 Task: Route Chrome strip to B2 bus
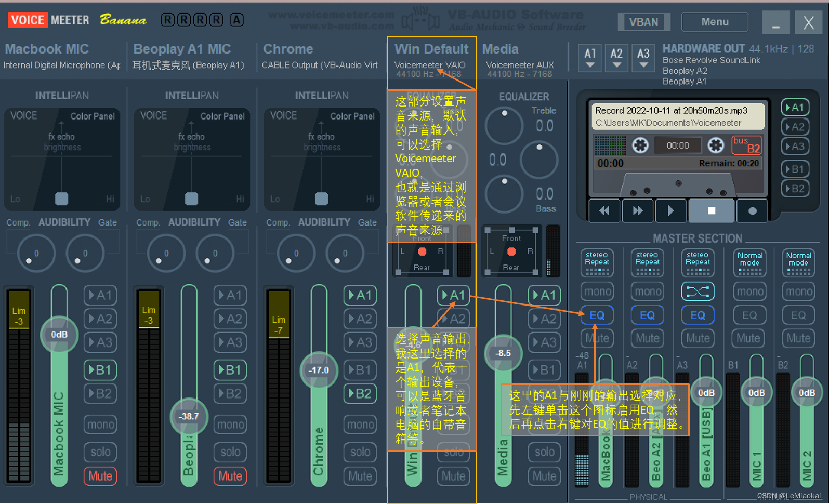click(x=360, y=394)
